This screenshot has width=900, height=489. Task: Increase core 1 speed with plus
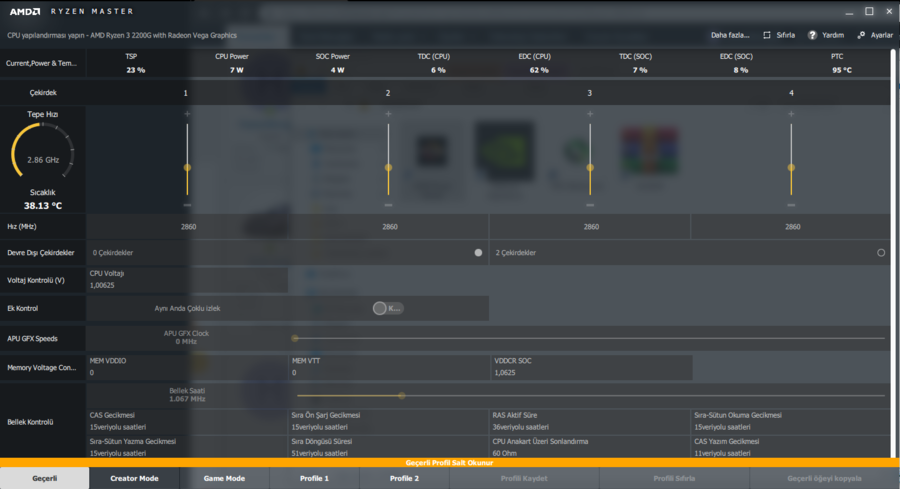(187, 114)
